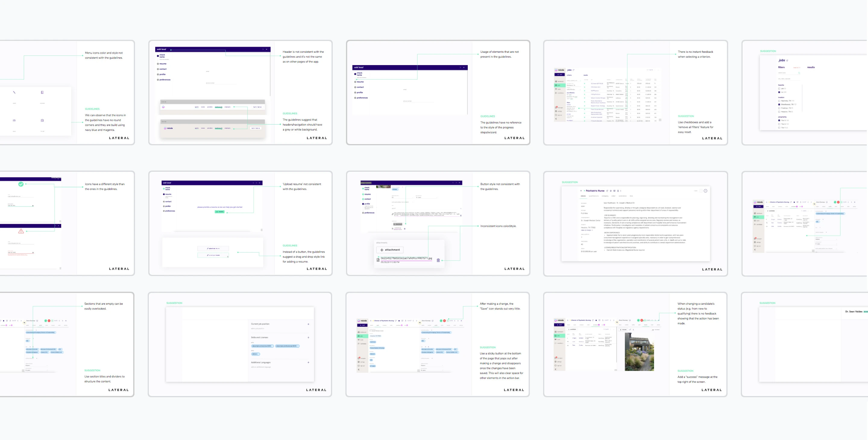Click the info circle icon on Psychiatric Nurse slide
868x440 pixels.
[706, 191]
